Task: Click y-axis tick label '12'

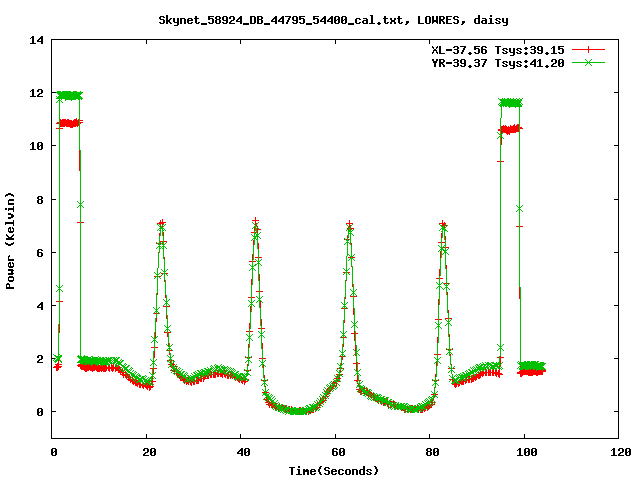Action: tap(37, 93)
